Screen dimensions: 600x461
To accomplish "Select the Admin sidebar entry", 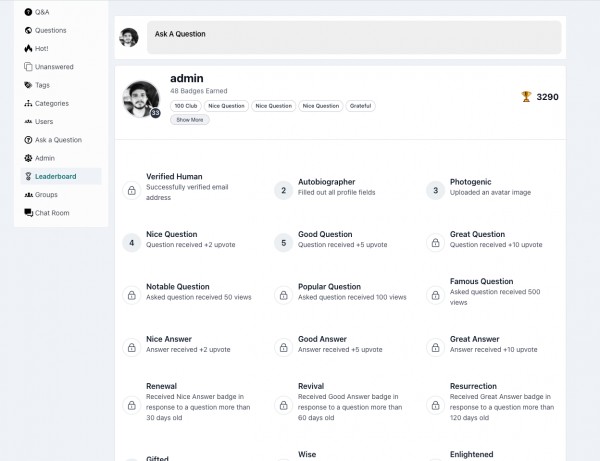I will pyautogui.click(x=45, y=158).
